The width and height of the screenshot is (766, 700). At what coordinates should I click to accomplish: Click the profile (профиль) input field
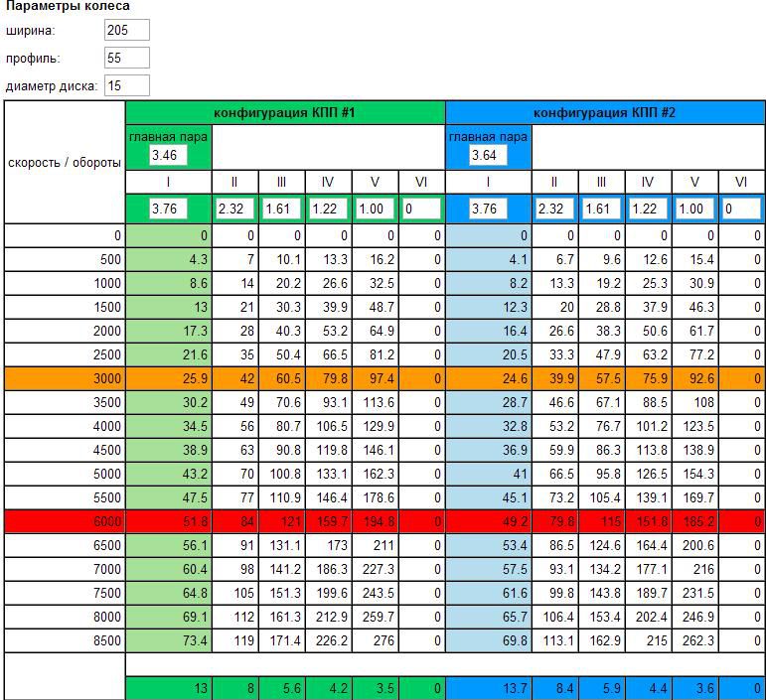coord(127,59)
